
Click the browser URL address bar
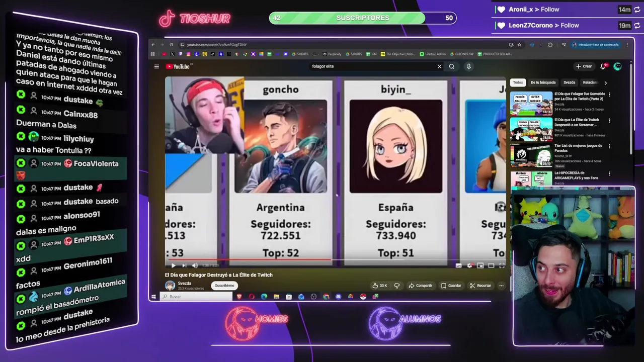tap(342, 45)
